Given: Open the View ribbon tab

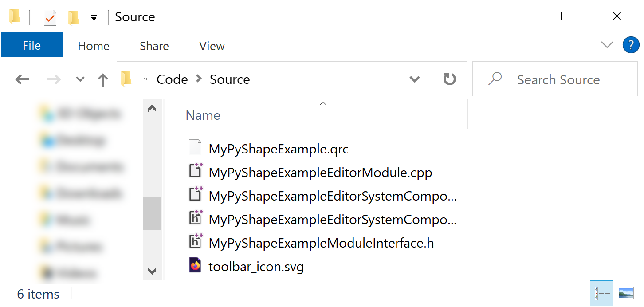Looking at the screenshot, I should (212, 46).
